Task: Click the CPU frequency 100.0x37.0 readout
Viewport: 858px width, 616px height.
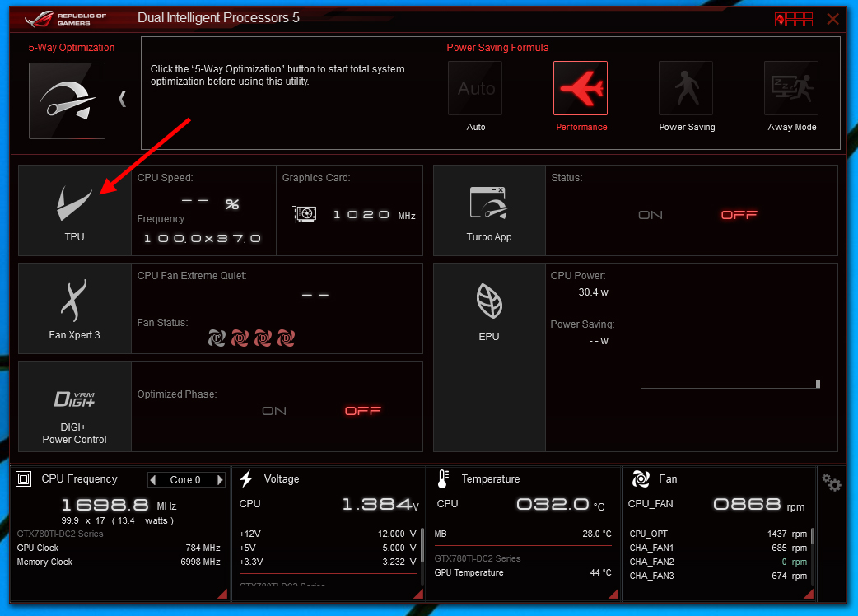Action: tap(203, 239)
